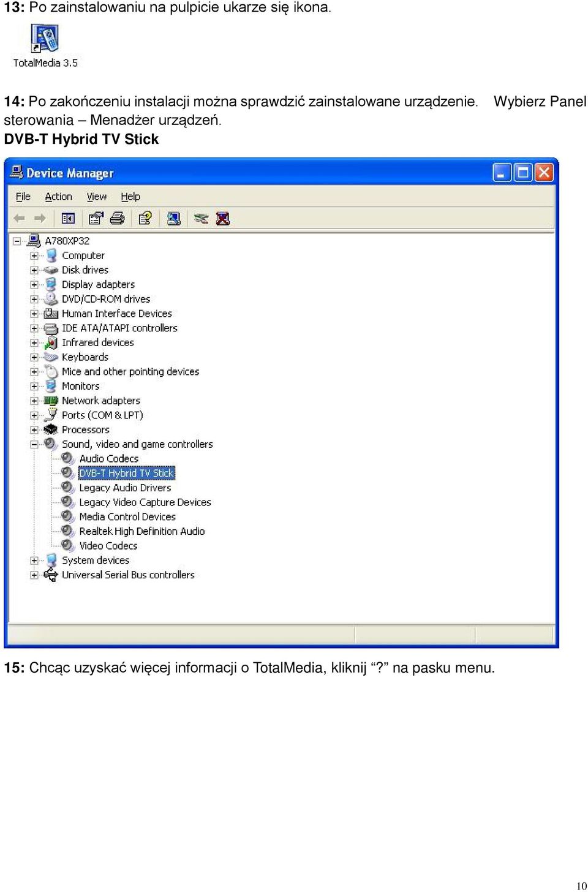Viewport: 588px width, 892px height.
Task: Click the Keyboards category icon
Action: coord(51,357)
